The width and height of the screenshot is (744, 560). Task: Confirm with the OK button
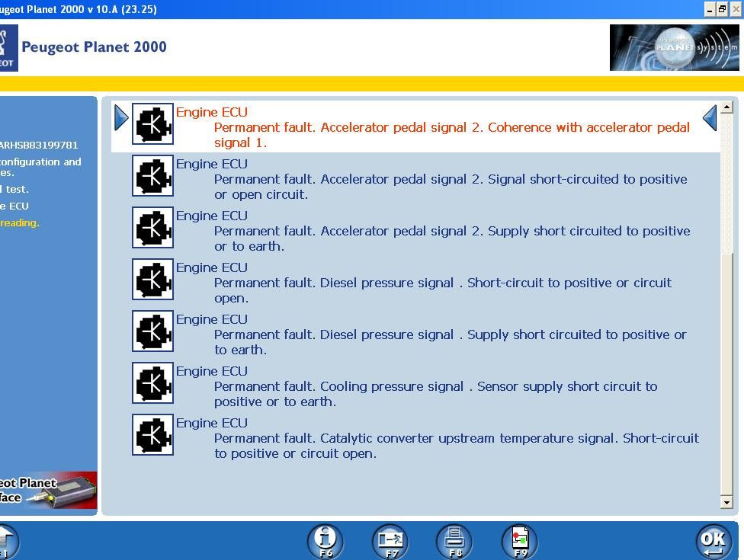pyautogui.click(x=714, y=541)
